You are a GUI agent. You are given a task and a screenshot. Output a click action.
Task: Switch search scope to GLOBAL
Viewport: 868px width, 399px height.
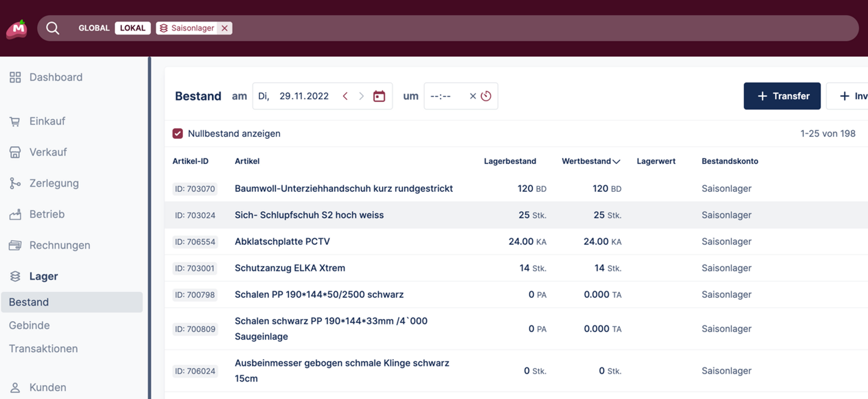pos(94,28)
